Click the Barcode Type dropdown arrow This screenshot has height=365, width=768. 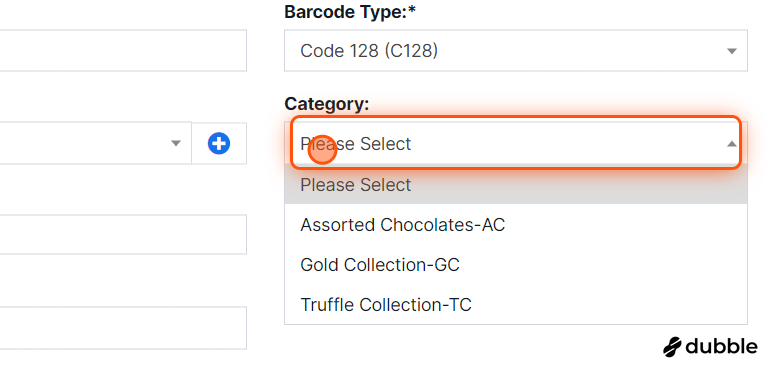pyautogui.click(x=732, y=51)
